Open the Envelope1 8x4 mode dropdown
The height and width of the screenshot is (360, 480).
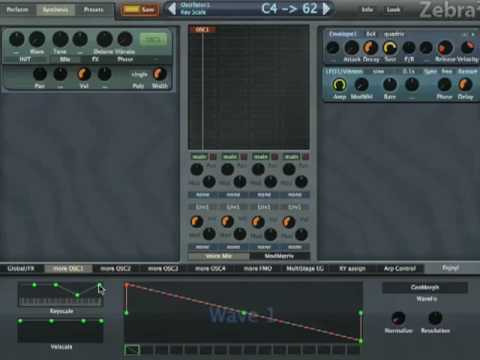pos(371,34)
